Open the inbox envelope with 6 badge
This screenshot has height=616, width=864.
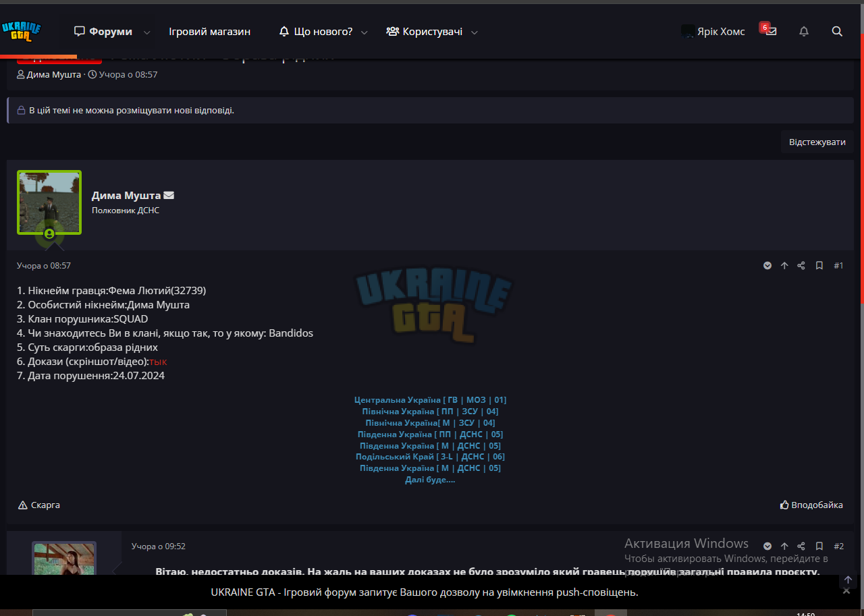(770, 31)
